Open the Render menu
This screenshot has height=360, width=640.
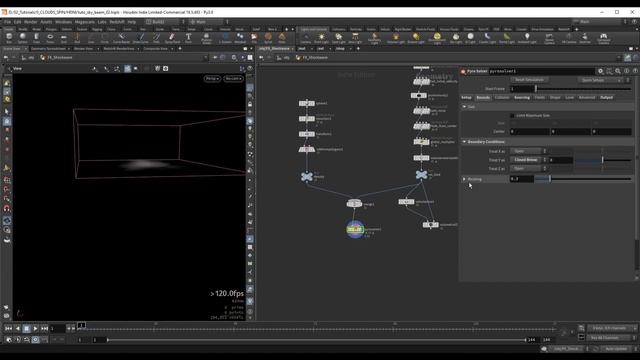31,22
